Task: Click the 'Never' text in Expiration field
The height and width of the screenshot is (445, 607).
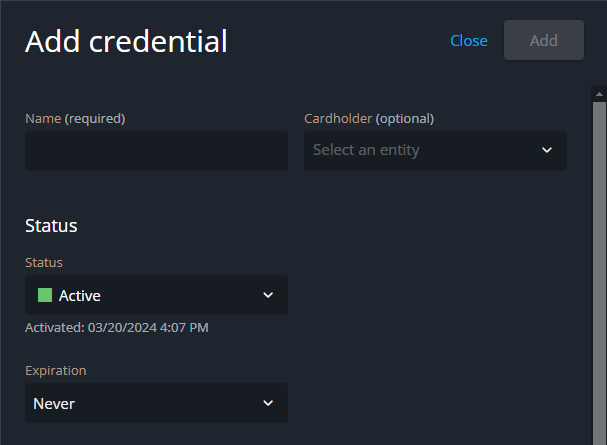Action: [54, 404]
